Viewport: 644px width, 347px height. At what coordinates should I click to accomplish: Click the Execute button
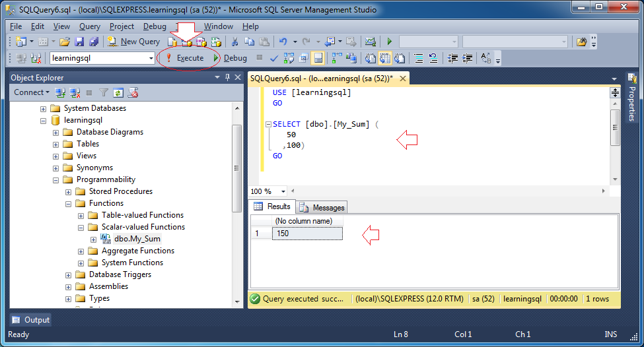click(186, 58)
